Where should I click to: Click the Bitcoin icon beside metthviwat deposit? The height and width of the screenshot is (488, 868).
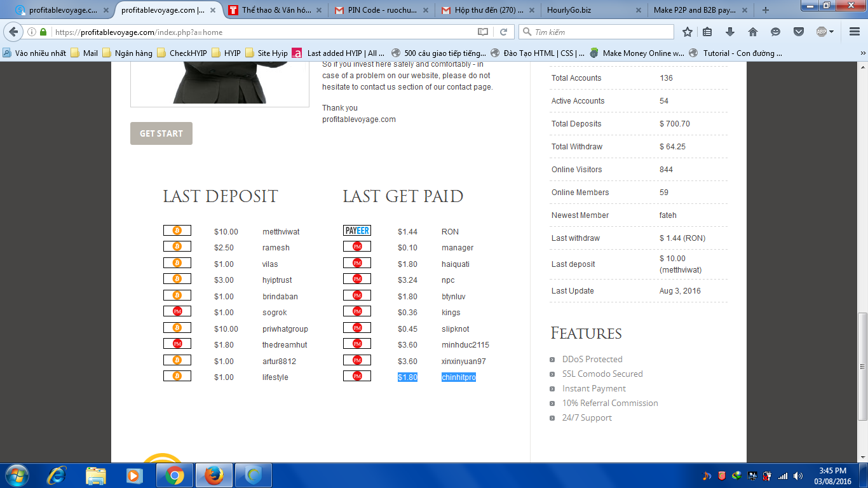click(x=177, y=231)
